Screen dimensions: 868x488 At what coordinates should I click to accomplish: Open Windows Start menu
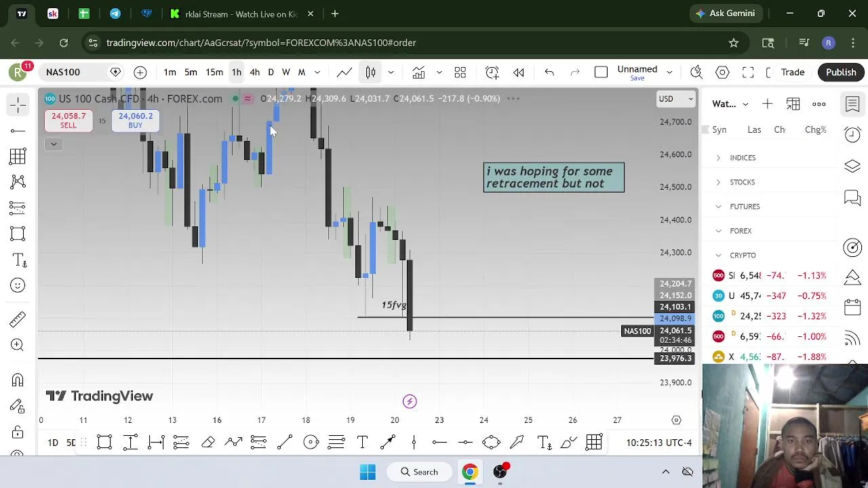(368, 472)
